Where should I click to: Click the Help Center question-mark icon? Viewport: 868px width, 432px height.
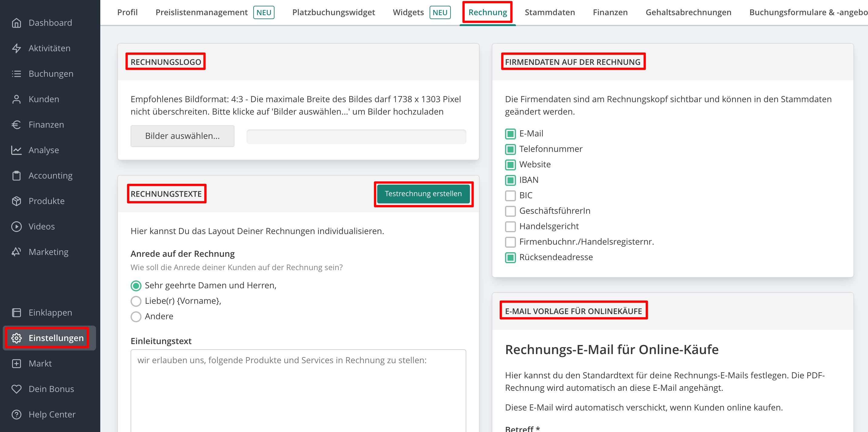point(16,414)
